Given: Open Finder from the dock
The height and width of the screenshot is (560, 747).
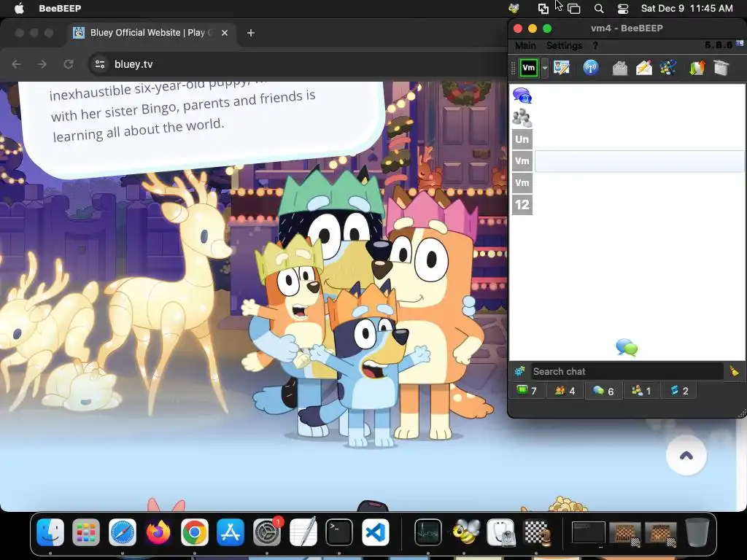Looking at the screenshot, I should 50,532.
